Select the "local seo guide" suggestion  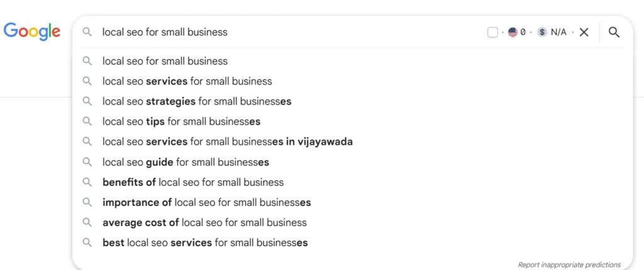[186, 162]
